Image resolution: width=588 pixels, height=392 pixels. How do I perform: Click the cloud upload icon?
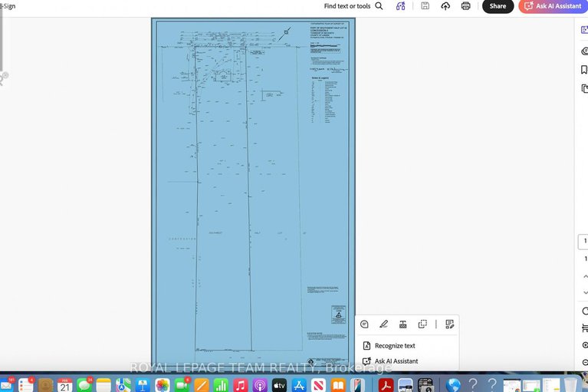pyautogui.click(x=445, y=6)
